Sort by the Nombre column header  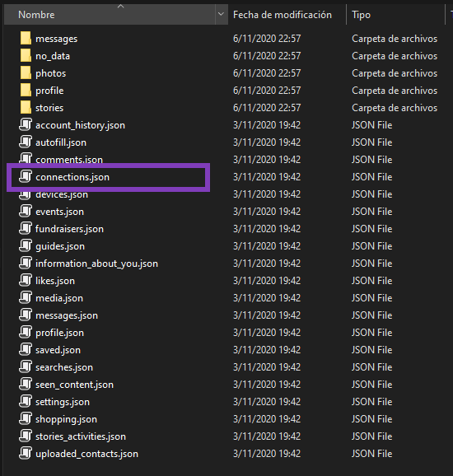110,14
